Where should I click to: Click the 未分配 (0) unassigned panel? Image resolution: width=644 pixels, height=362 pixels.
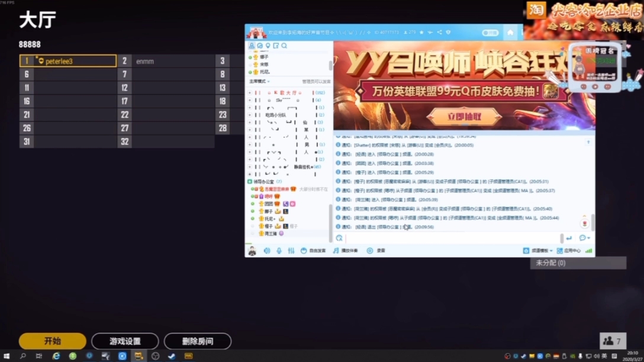click(x=578, y=263)
